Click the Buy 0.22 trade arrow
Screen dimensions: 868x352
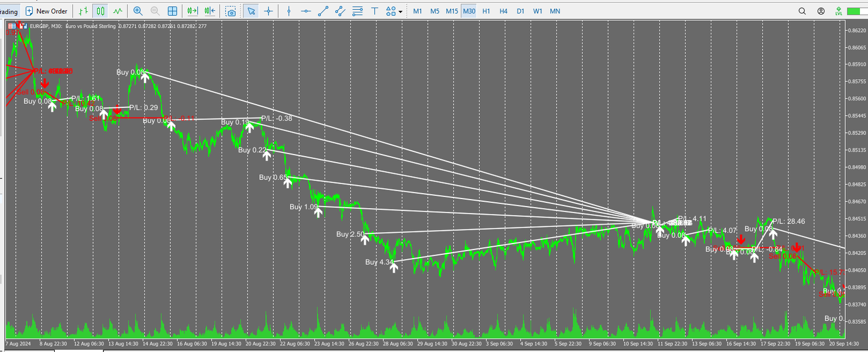(x=266, y=155)
